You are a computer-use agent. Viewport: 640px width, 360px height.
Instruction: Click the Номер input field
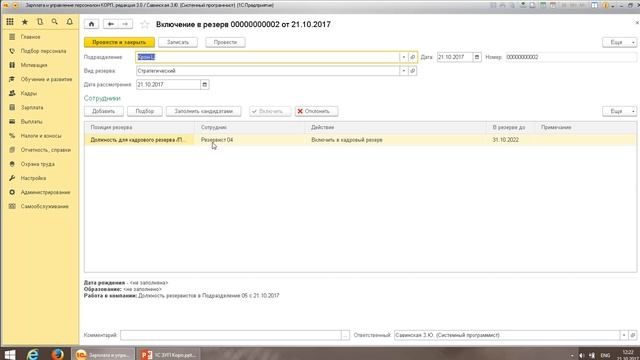[571, 57]
